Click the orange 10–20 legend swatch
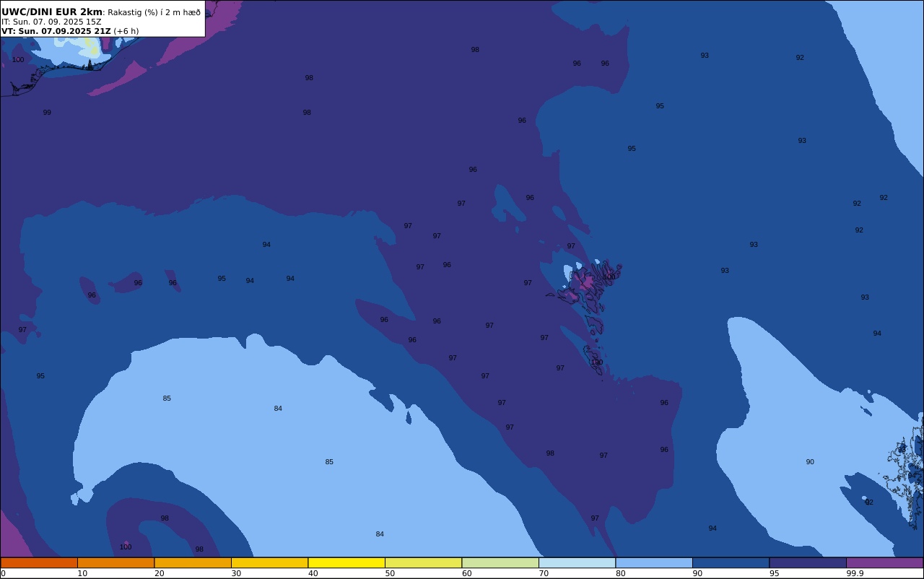This screenshot has width=924, height=579. pos(115,562)
